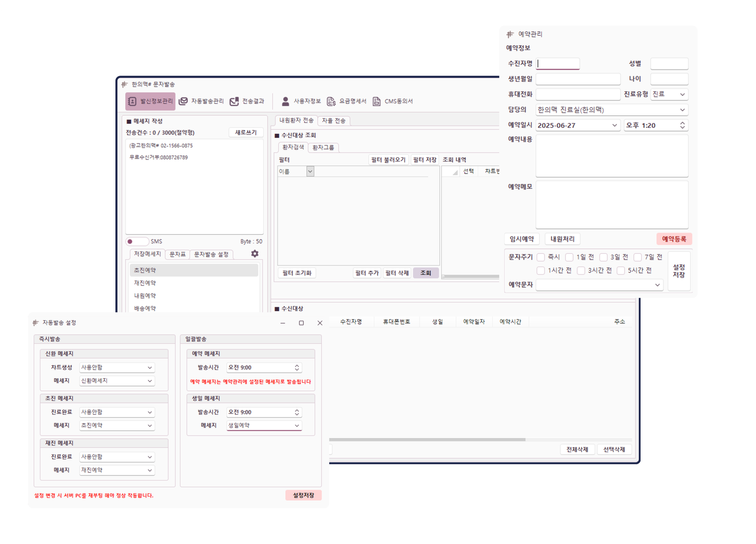
Task: Open the 진료유형 dropdown in 예약관리
Action: 669,94
